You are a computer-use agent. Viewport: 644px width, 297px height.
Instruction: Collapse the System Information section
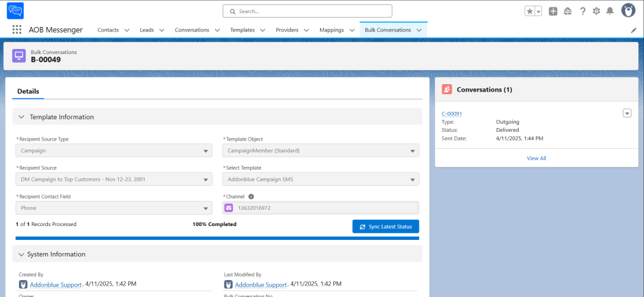(x=22, y=254)
